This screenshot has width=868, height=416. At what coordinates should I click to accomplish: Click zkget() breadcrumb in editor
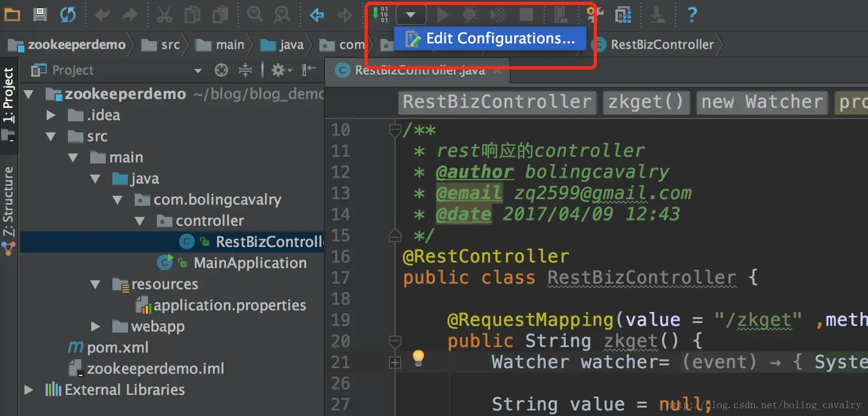[x=646, y=102]
